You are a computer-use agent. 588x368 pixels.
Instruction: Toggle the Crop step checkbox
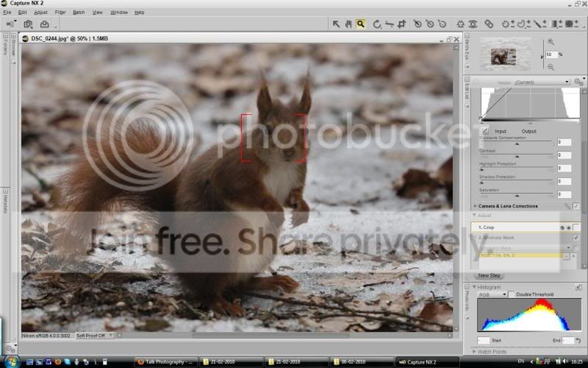pos(576,227)
